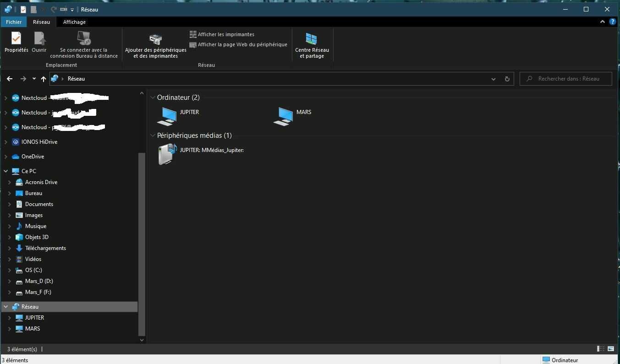Open the JUPITER computer icon in main pane

click(x=167, y=116)
